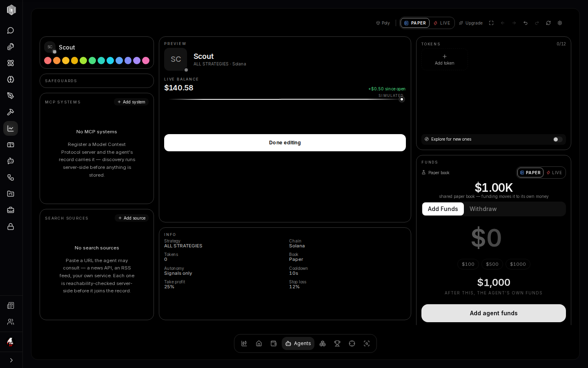Viewport: 588px width, 368px height.
Task: Switch to LIVE mode in top toolbar
Action: point(442,23)
